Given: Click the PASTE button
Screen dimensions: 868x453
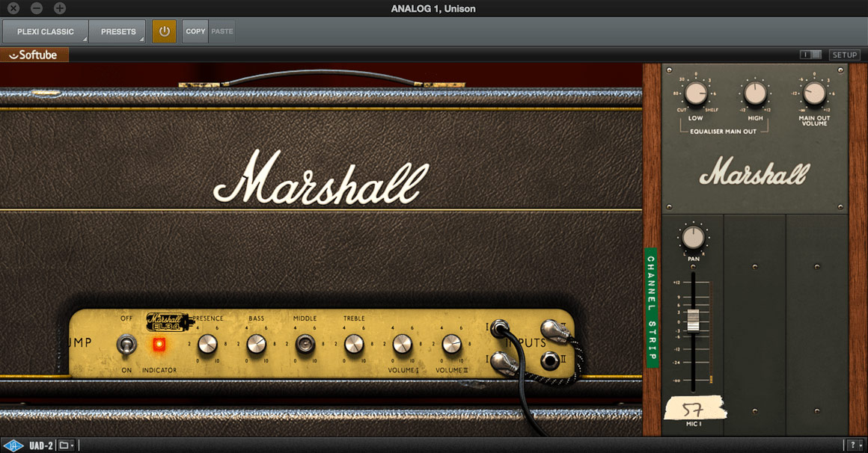Looking at the screenshot, I should coord(222,31).
